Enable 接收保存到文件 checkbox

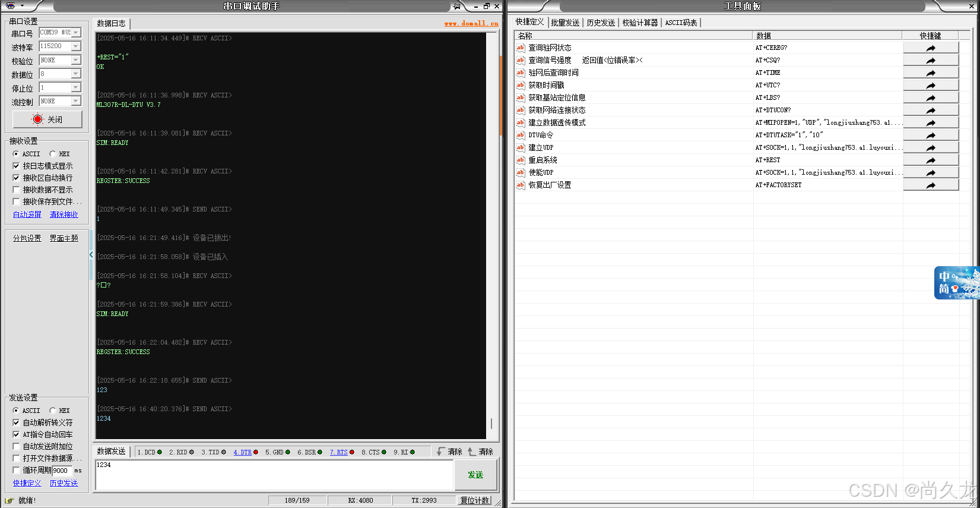(x=16, y=201)
